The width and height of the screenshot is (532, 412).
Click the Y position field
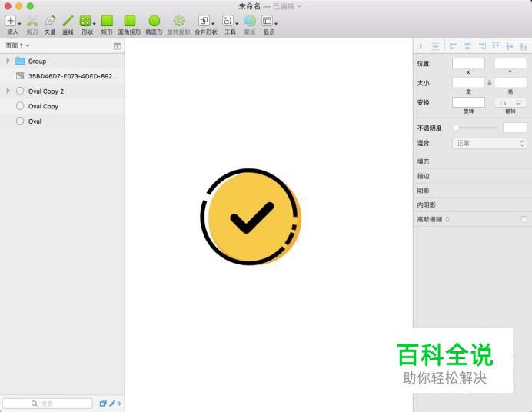click(x=510, y=63)
